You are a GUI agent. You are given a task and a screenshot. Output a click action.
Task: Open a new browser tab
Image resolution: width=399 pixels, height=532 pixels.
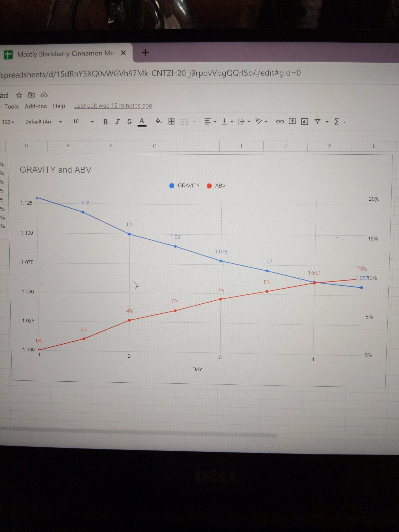pos(145,52)
